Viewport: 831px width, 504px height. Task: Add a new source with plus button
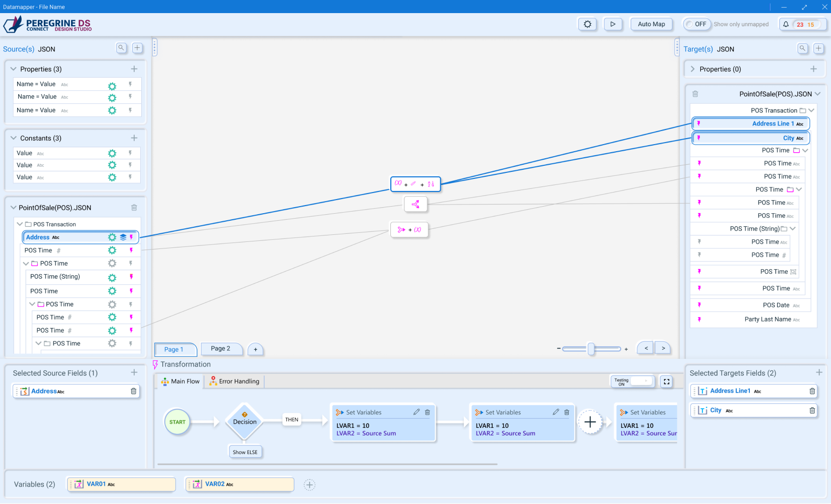point(137,48)
